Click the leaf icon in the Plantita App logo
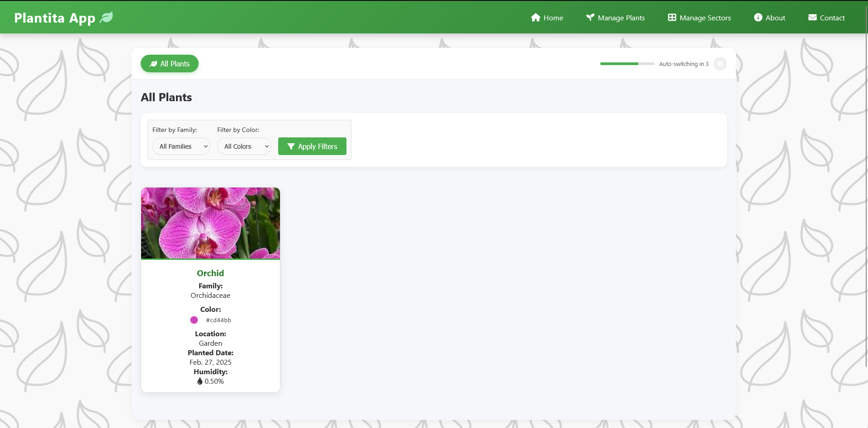Screen dimensions: 868x428 pyautogui.click(x=106, y=18)
